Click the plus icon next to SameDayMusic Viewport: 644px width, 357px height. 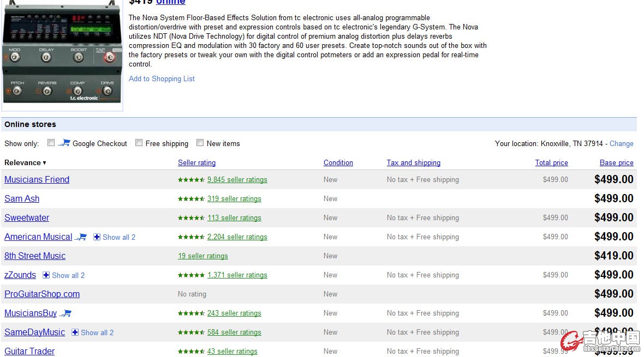75,332
